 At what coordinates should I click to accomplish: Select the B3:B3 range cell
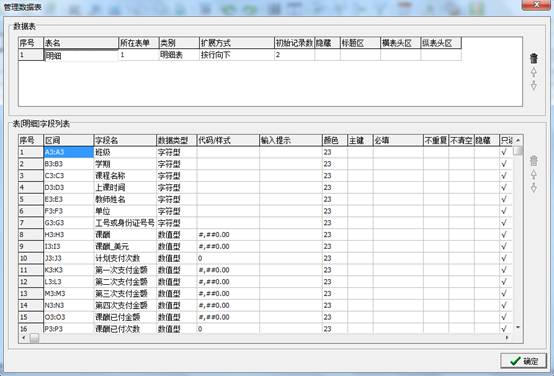coord(69,164)
